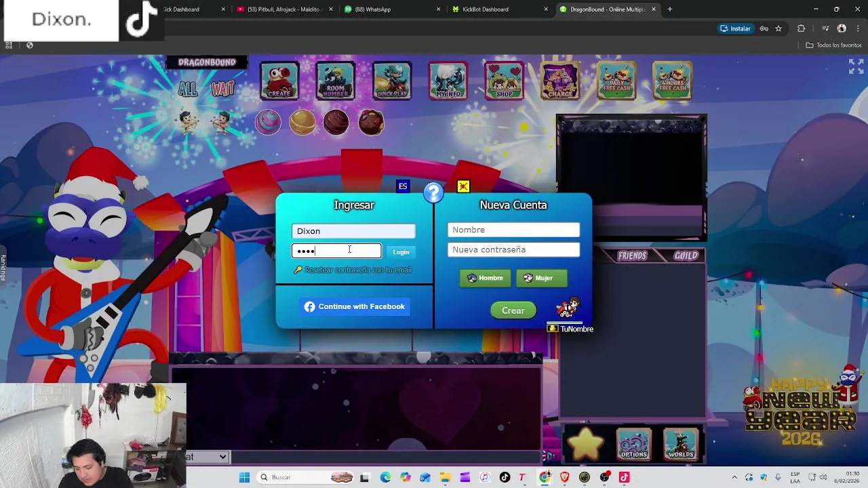Select the golden ball candy icon
Image resolution: width=868 pixels, height=488 pixels.
pos(302,123)
